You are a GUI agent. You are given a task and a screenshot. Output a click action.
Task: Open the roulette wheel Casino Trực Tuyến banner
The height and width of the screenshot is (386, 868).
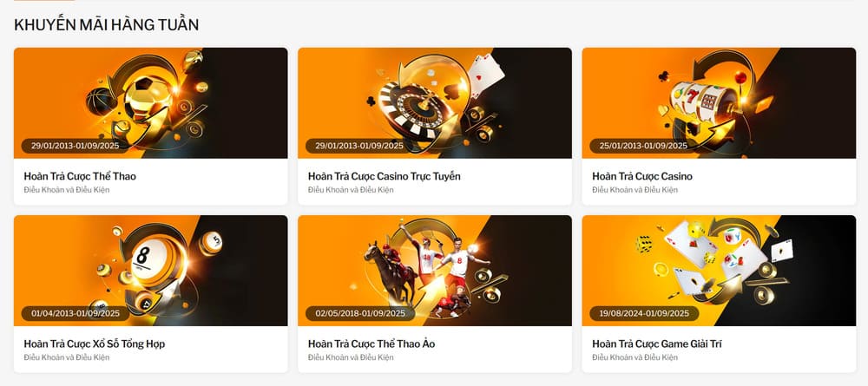click(435, 103)
